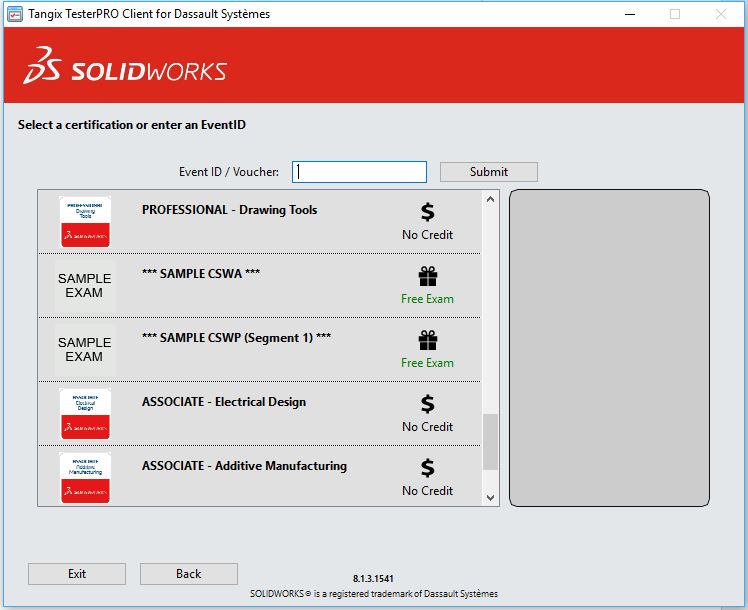Click the Submit button

(488, 172)
